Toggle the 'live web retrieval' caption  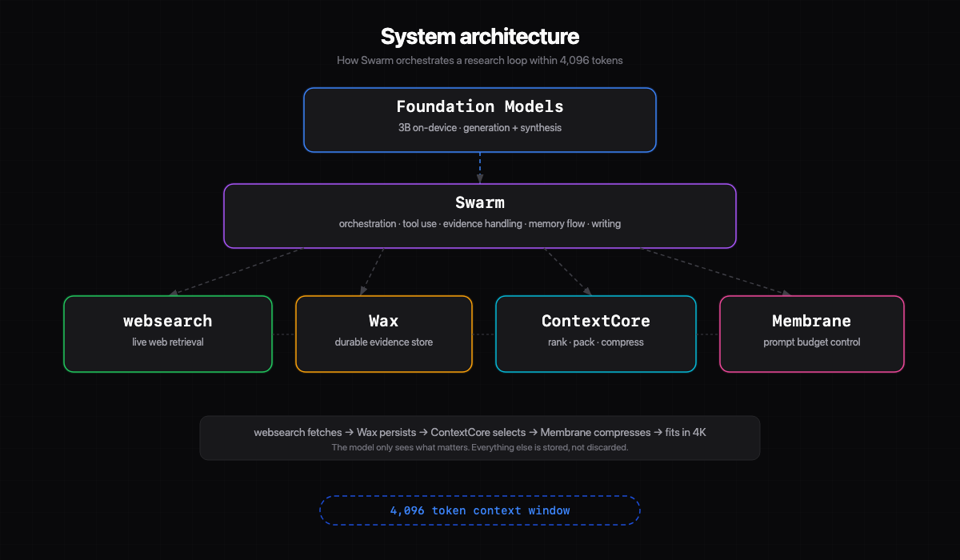(167, 342)
